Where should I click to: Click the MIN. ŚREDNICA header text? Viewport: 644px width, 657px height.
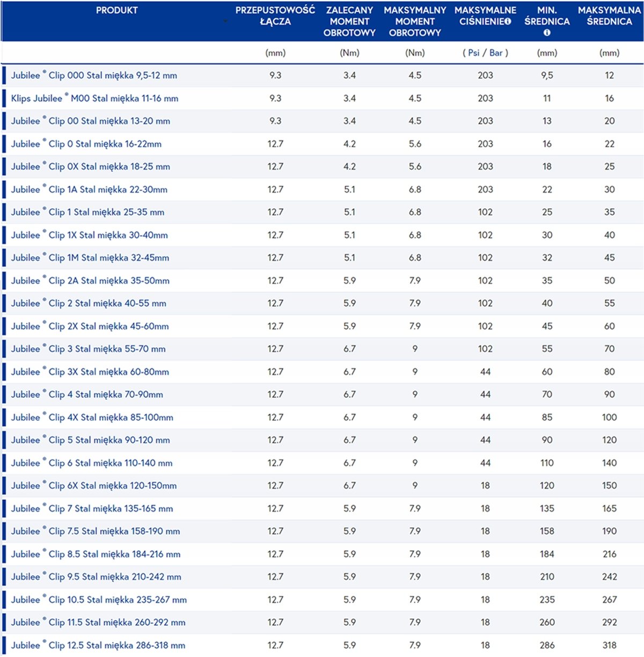point(547,16)
